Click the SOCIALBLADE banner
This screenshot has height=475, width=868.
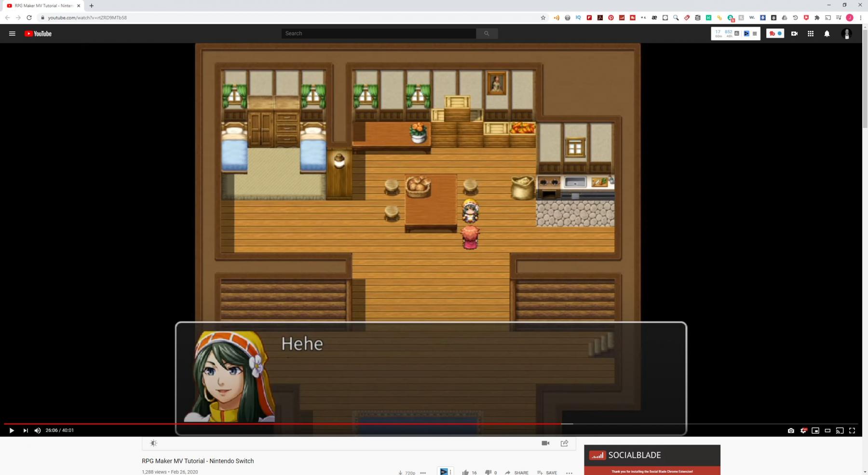click(652, 460)
